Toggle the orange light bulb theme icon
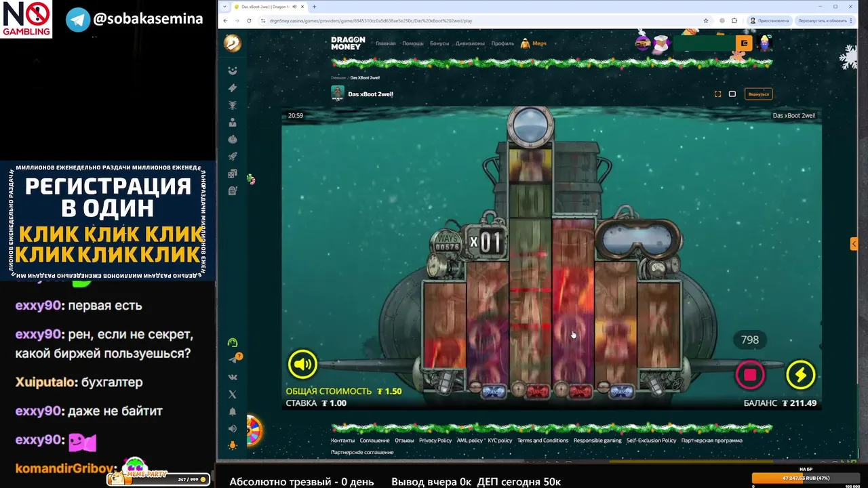 [233, 445]
